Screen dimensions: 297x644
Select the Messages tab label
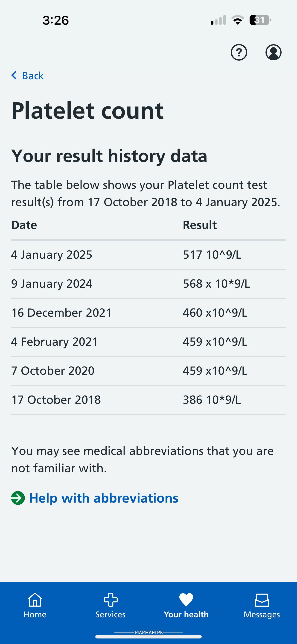pos(262,615)
